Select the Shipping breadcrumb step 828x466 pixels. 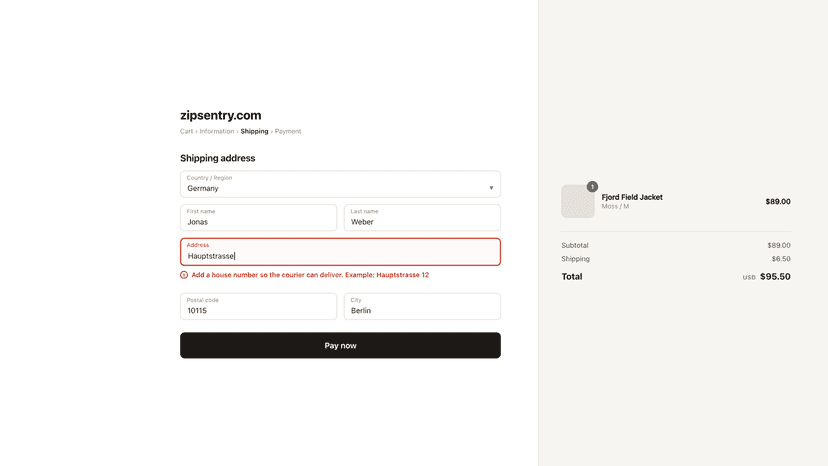point(255,131)
